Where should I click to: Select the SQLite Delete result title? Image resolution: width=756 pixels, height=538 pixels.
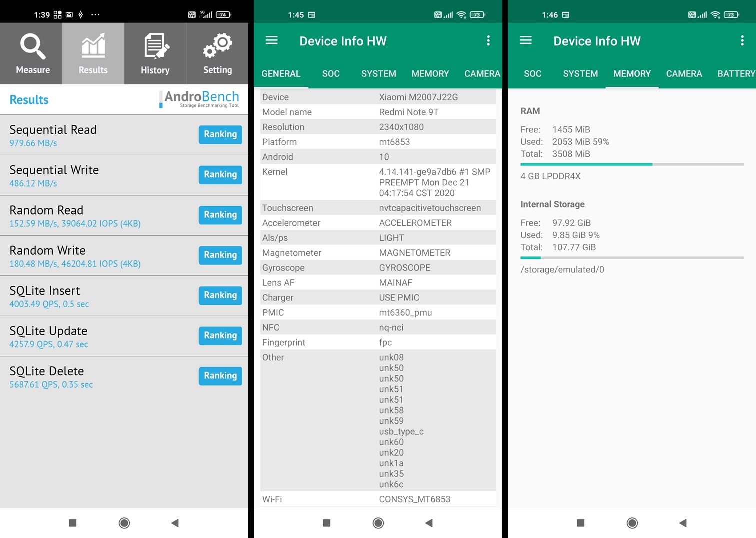coord(47,371)
